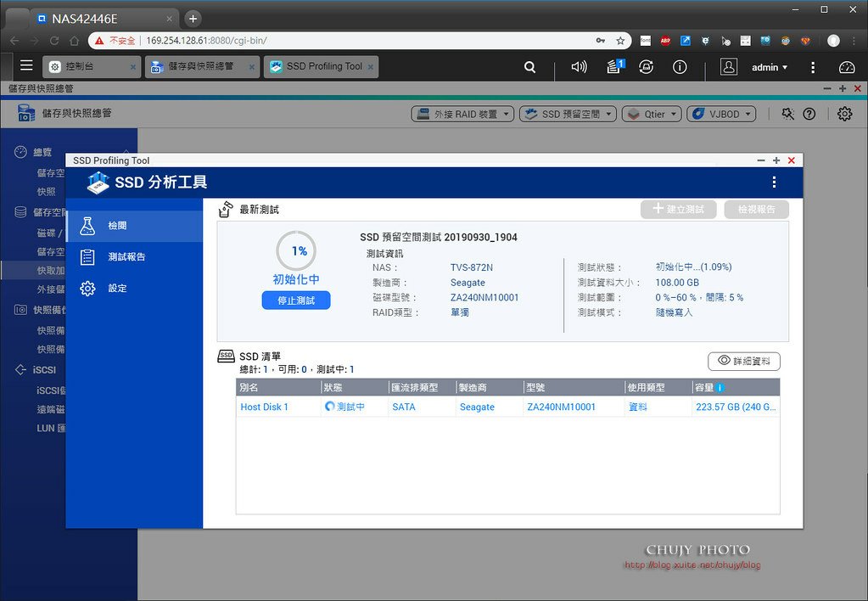The height and width of the screenshot is (601, 868).
Task: Expand the 外接 RAID 裝置 dropdown
Action: pos(462,114)
